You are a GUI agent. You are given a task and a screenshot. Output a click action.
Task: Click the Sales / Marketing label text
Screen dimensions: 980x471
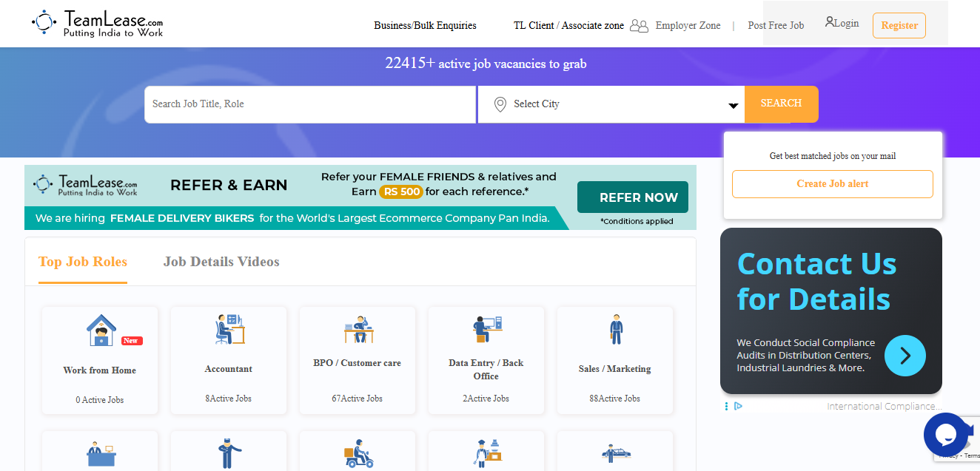click(x=615, y=369)
